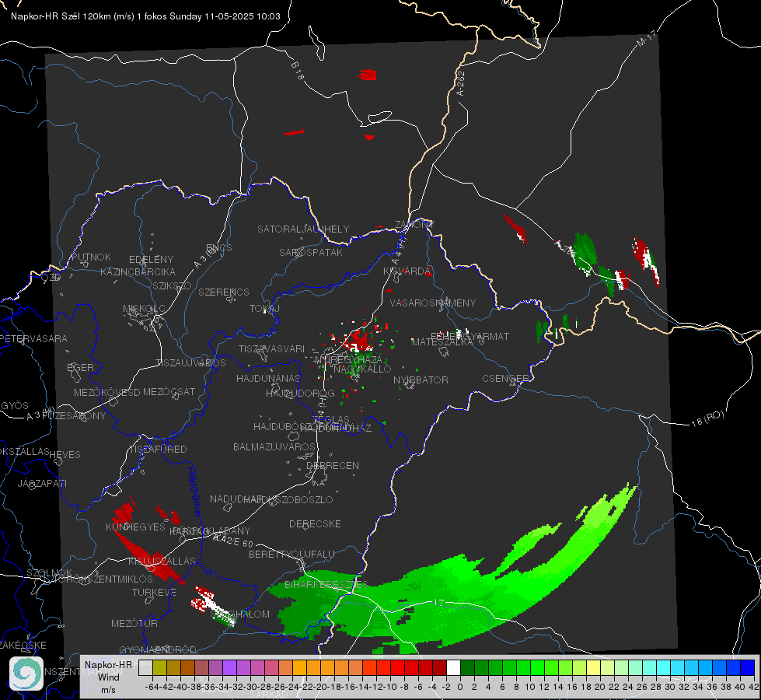This screenshot has width=761, height=700.
Task: Select the NYÍRBÁTOR label
Action: pyautogui.click(x=421, y=380)
